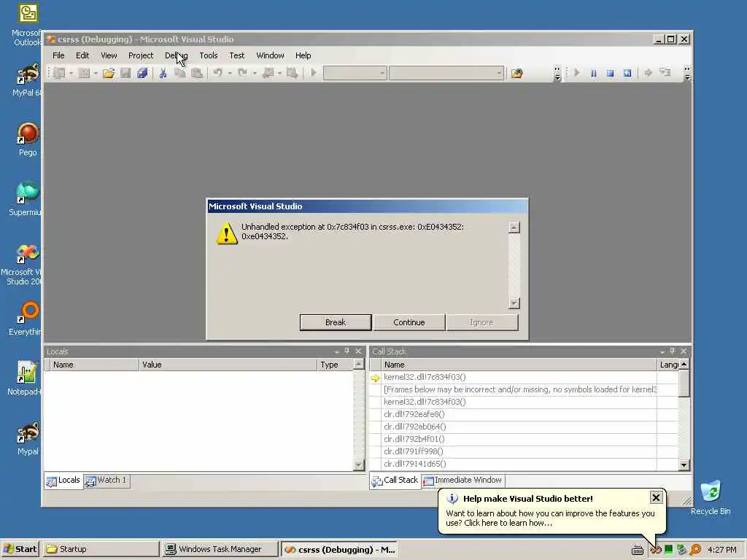Image resolution: width=747 pixels, height=560 pixels.
Task: Click the Start Debugging green arrow
Action: click(x=314, y=73)
